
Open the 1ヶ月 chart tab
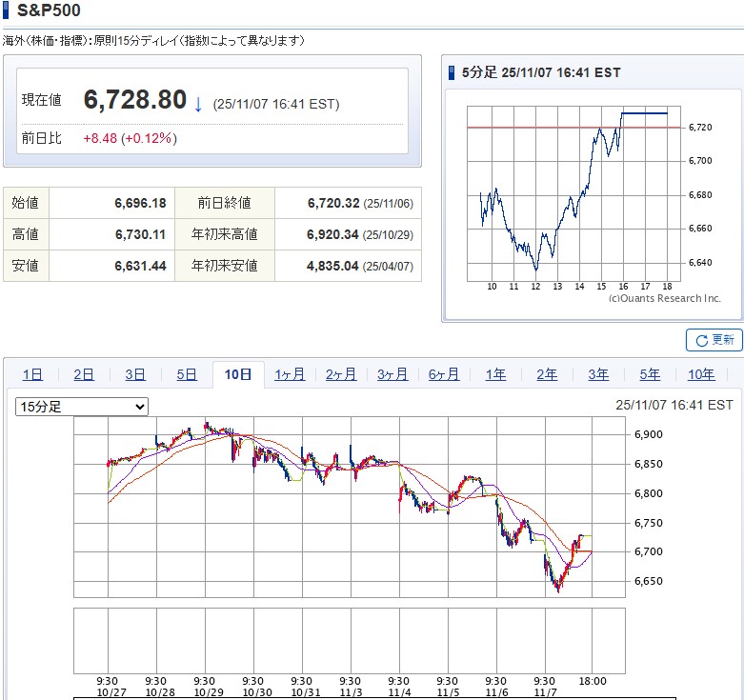tap(290, 375)
